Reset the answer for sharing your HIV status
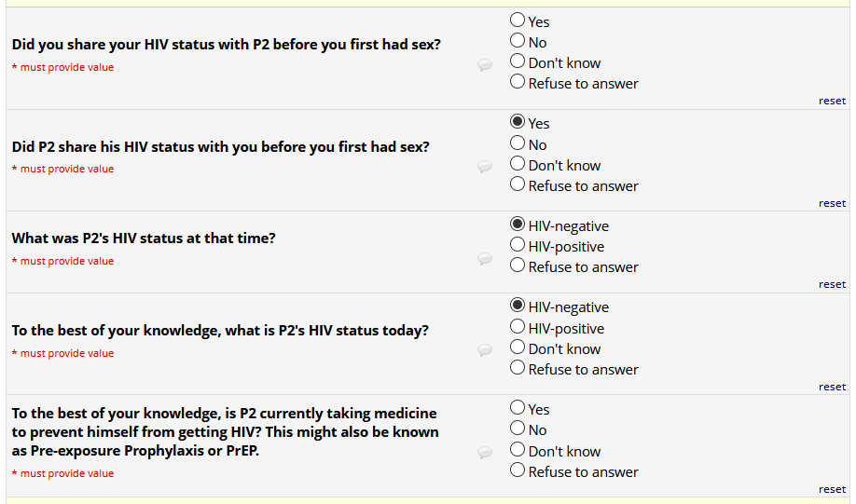The height and width of the screenshot is (504, 856). click(832, 101)
